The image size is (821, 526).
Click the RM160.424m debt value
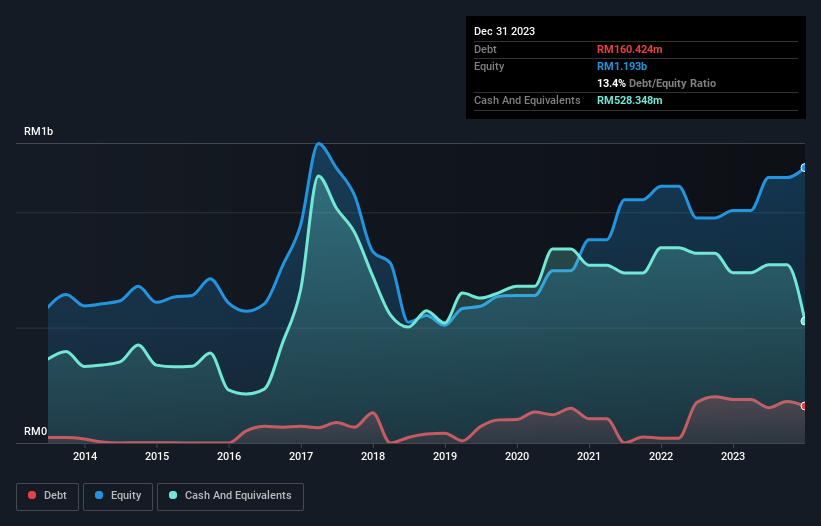629,49
